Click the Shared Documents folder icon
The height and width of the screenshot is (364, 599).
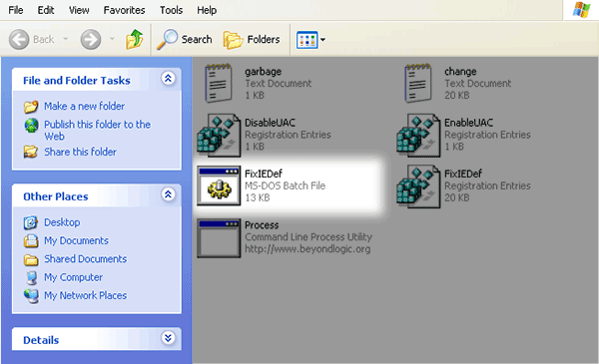31,260
